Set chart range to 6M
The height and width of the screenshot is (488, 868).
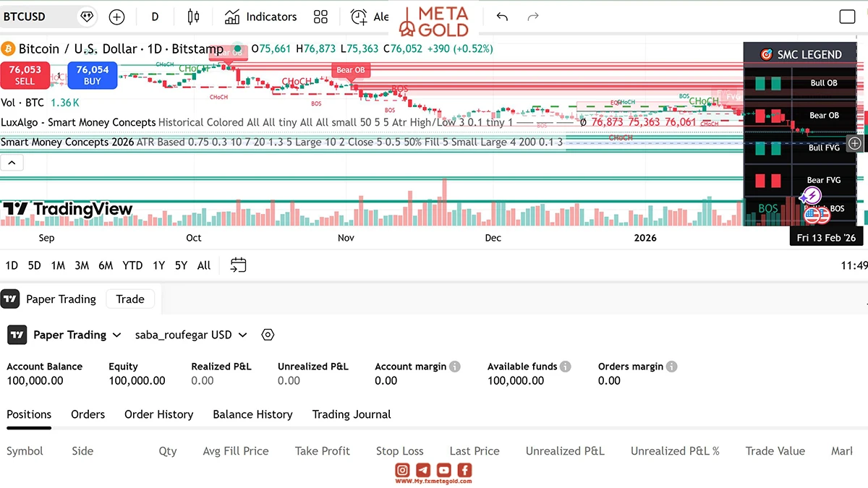coord(106,265)
